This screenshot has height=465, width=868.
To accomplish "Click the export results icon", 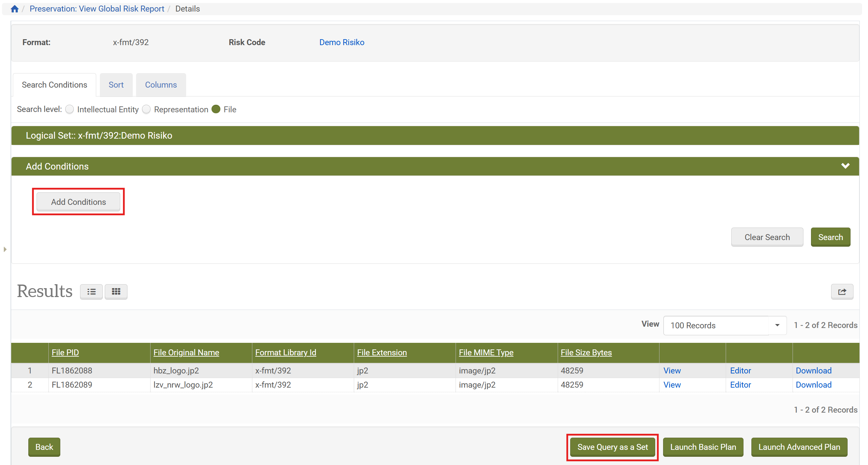I will pos(841,291).
